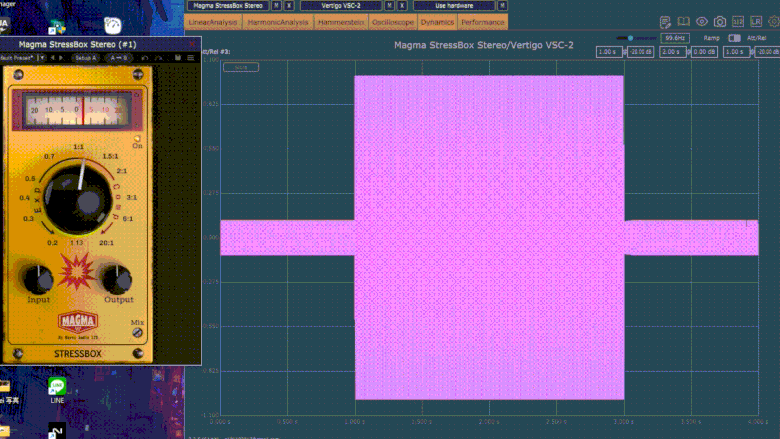This screenshot has width=780, height=439.
Task: Click the LR channel icon
Action: (756, 22)
